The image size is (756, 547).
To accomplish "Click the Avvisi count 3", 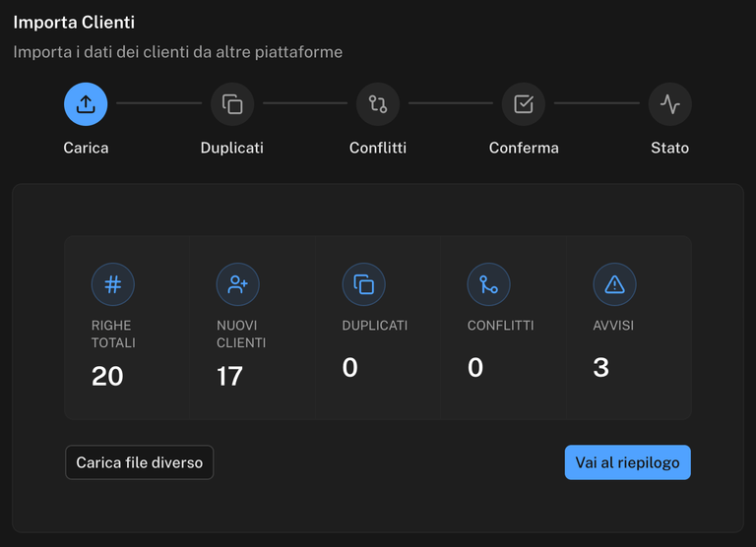I will pos(600,367).
